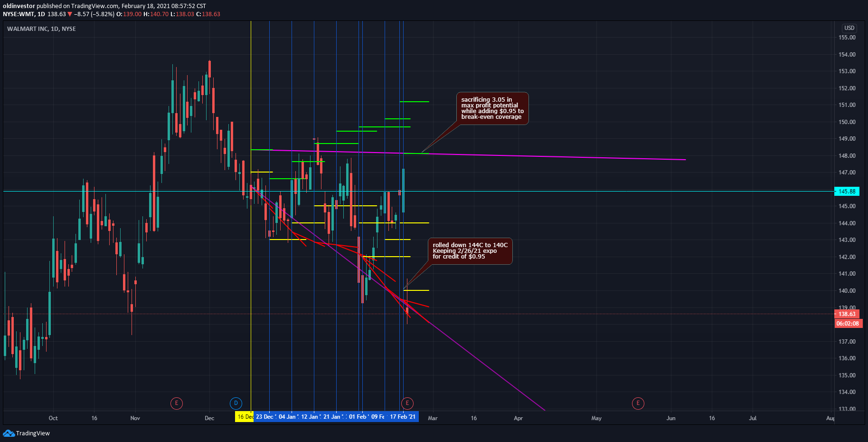Image resolution: width=868 pixels, height=442 pixels.
Task: Click the Dec label on time axis
Action: coord(209,418)
